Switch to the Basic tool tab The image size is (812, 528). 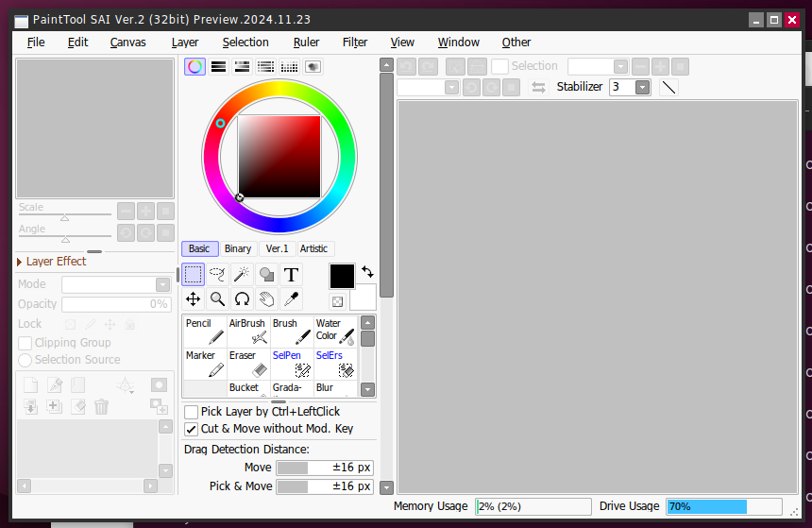tap(199, 248)
